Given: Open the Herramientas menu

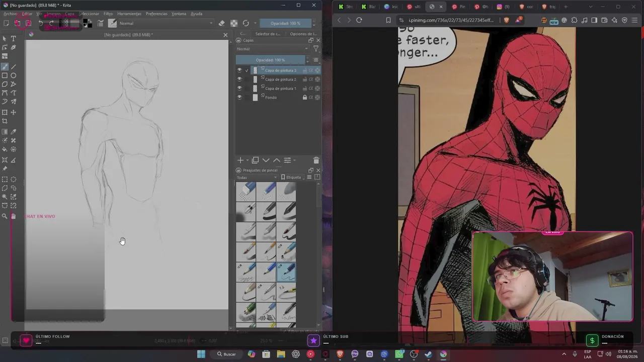Looking at the screenshot, I should point(129,14).
